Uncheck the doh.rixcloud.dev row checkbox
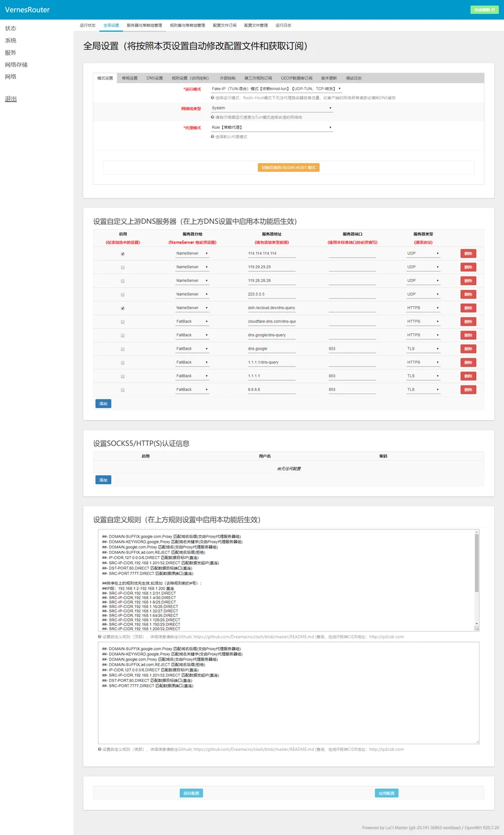Image resolution: width=504 pixels, height=835 pixels. (x=122, y=308)
